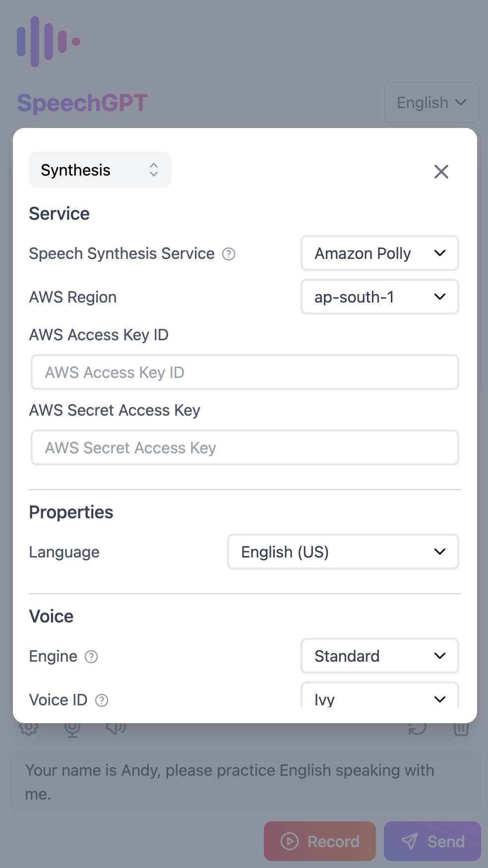
Task: Open the Amazon Polly service dropdown
Action: (x=379, y=253)
